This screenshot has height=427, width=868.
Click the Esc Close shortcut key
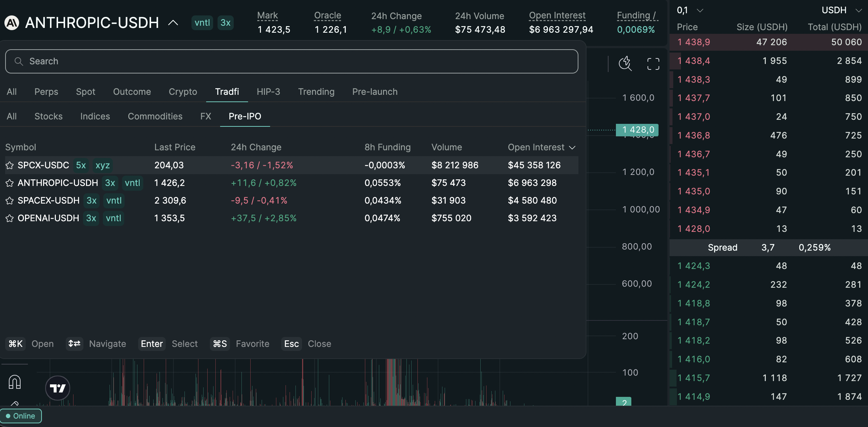click(x=291, y=344)
